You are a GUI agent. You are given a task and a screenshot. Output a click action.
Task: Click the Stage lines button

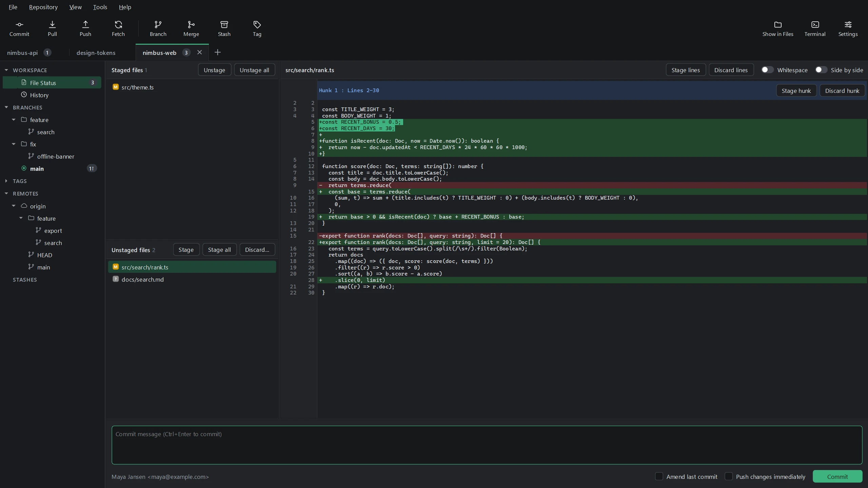click(x=686, y=70)
